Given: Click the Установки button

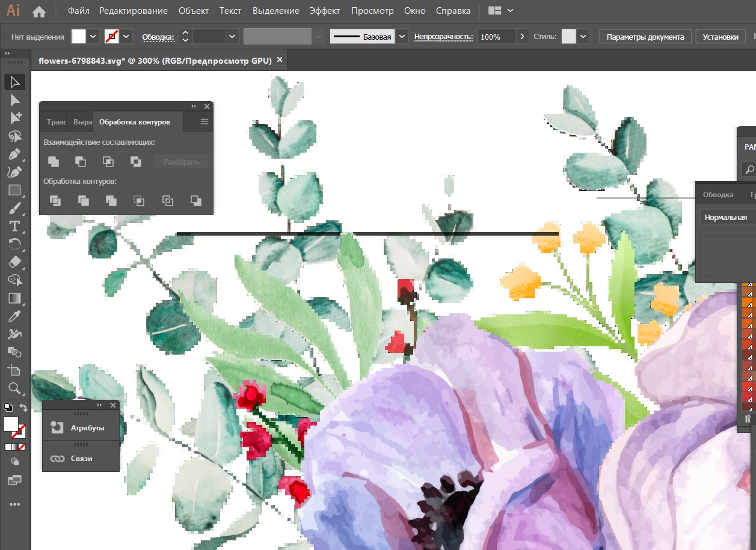Looking at the screenshot, I should (x=720, y=37).
